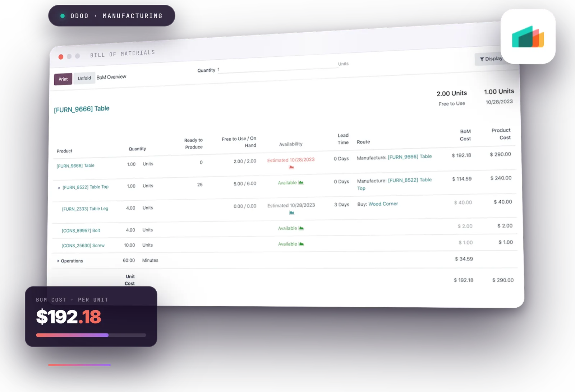
Task: Click the red Estimated 10/28/2023 text in Table row
Action: click(291, 160)
